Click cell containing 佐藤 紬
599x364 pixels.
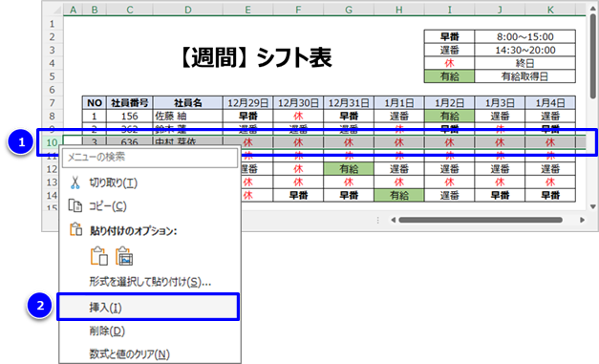click(x=187, y=116)
